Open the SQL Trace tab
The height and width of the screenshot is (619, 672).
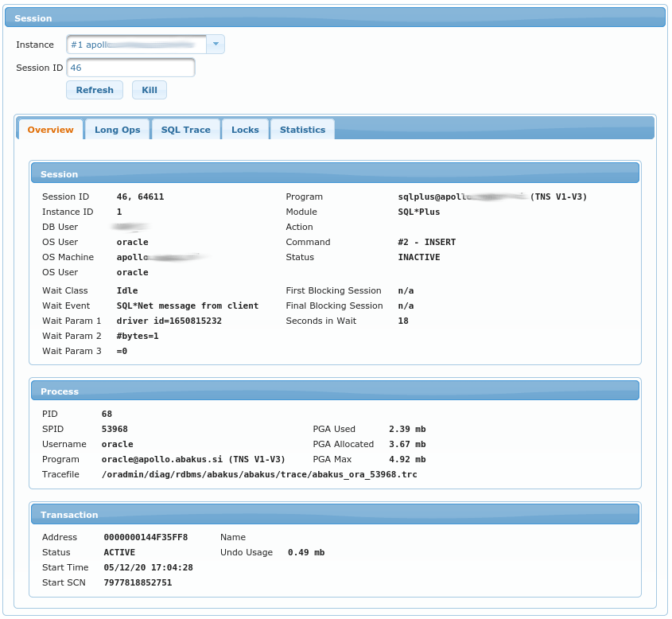pyautogui.click(x=185, y=130)
